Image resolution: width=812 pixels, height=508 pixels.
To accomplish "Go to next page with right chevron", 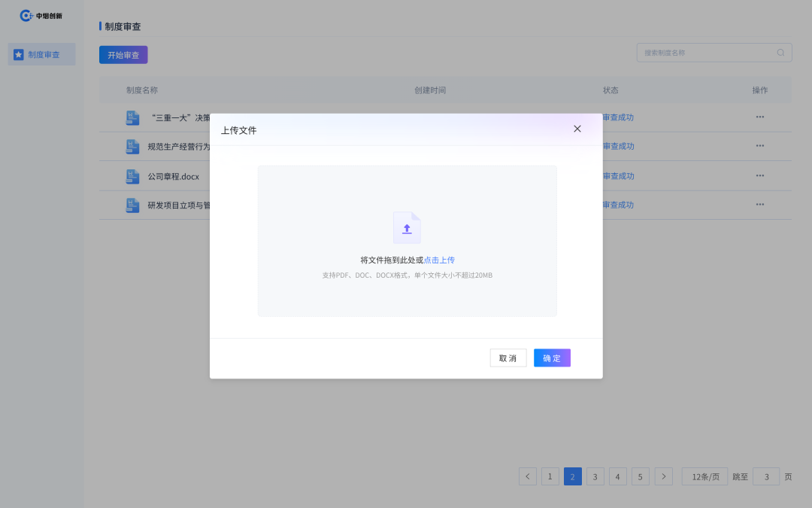I will click(x=663, y=476).
